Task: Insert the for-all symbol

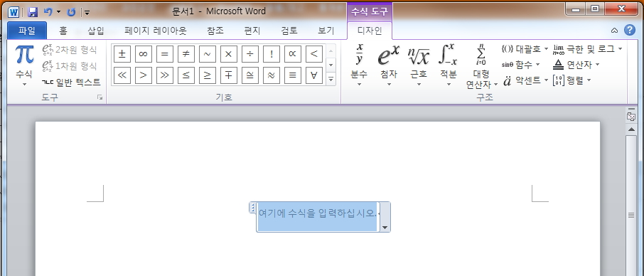Action: [314, 75]
